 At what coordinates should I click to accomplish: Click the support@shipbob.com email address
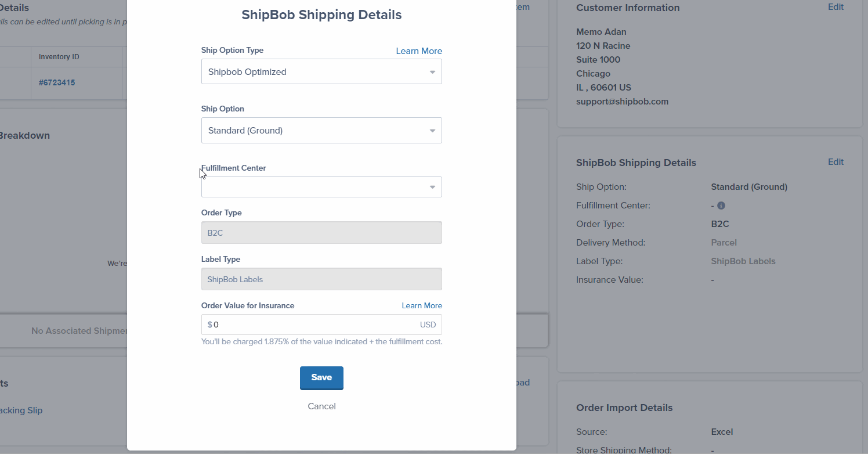tap(622, 101)
